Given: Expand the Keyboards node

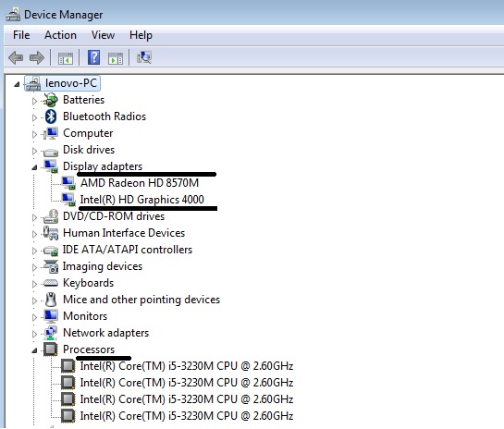Looking at the screenshot, I should click(x=34, y=284).
